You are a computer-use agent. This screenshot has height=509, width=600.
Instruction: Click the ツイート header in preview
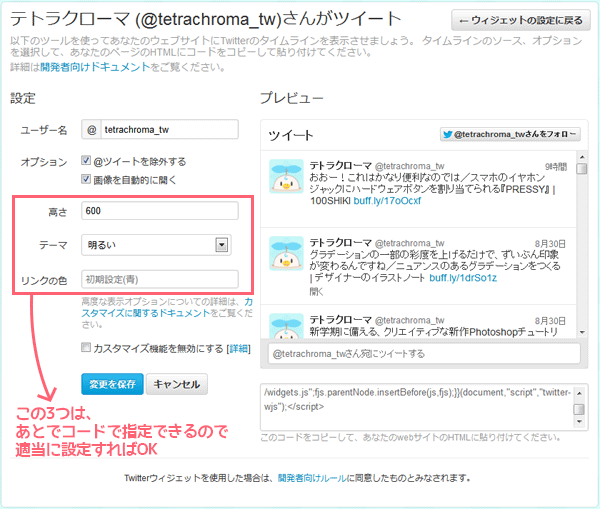point(290,135)
